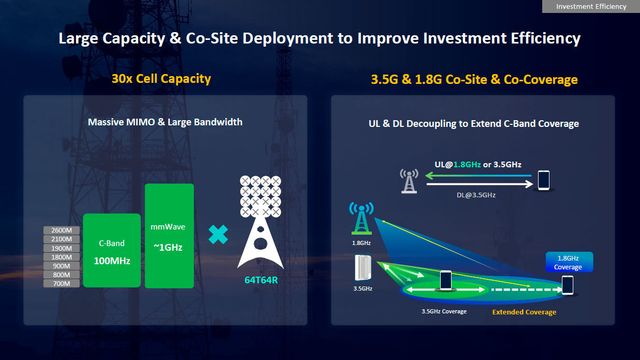The width and height of the screenshot is (640, 360).
Task: Select the 1.8GHz green tower icon
Action: click(x=361, y=218)
